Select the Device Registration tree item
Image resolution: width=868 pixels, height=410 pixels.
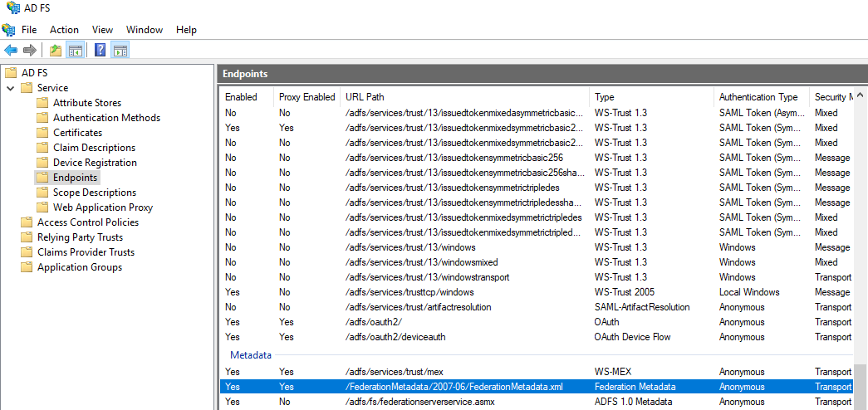(x=95, y=162)
